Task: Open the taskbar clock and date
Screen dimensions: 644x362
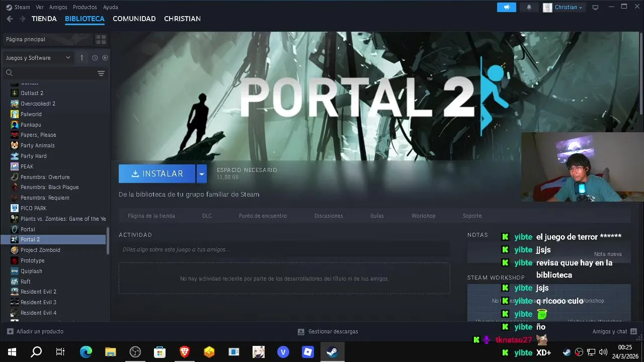Action: 625,352
